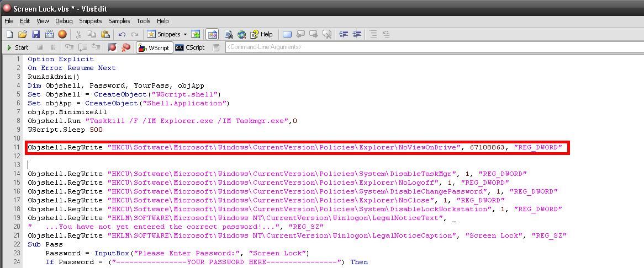Click the Copy icon
Image resolution: width=644 pixels, height=268 pixels.
pos(92,34)
